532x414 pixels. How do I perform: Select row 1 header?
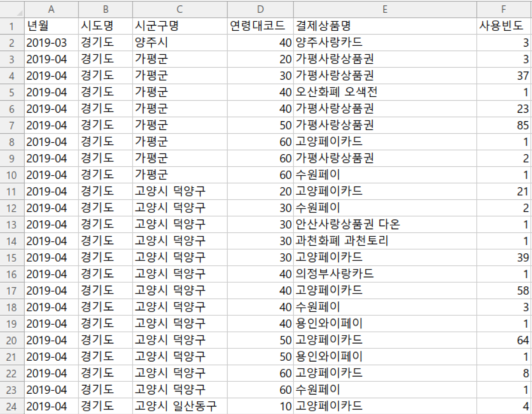coord(12,26)
